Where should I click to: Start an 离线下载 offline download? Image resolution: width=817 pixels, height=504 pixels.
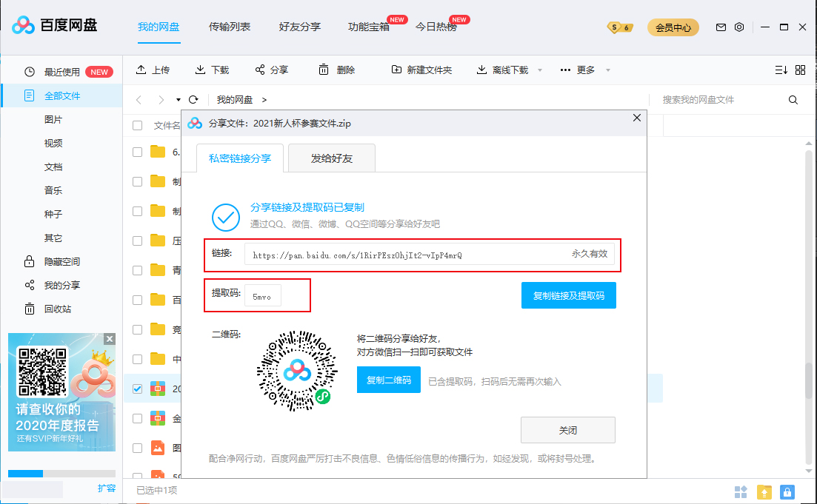tap(502, 70)
